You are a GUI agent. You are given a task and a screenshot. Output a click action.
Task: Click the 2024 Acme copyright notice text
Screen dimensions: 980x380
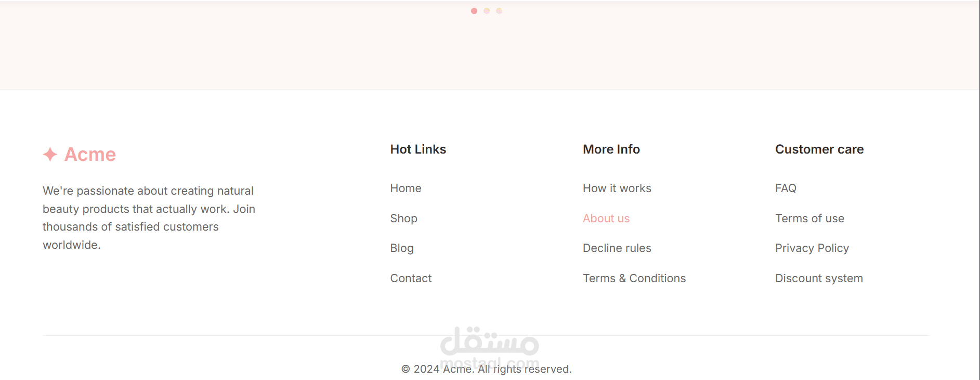point(486,369)
